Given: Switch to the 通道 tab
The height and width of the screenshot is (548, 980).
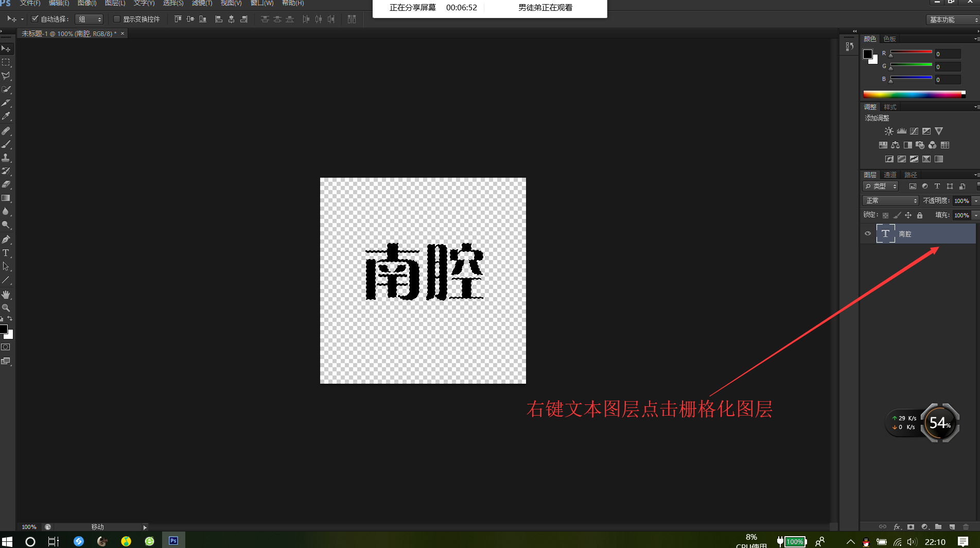Looking at the screenshot, I should [x=889, y=175].
